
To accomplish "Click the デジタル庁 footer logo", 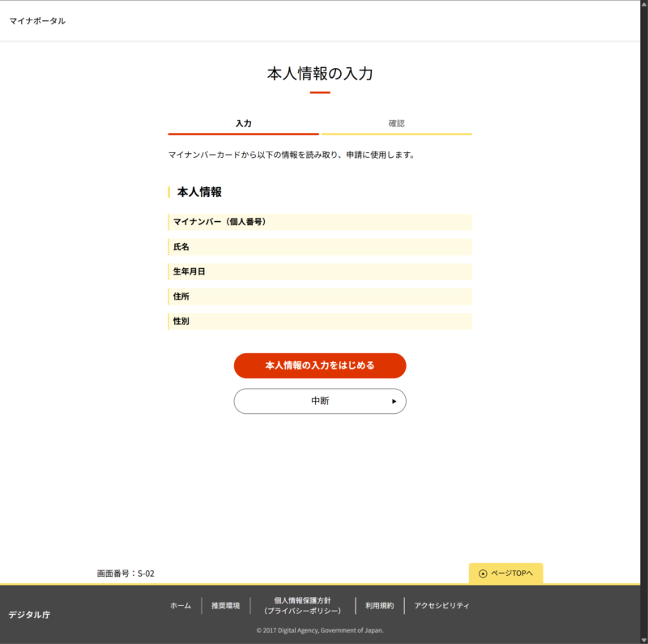I will pos(29,615).
